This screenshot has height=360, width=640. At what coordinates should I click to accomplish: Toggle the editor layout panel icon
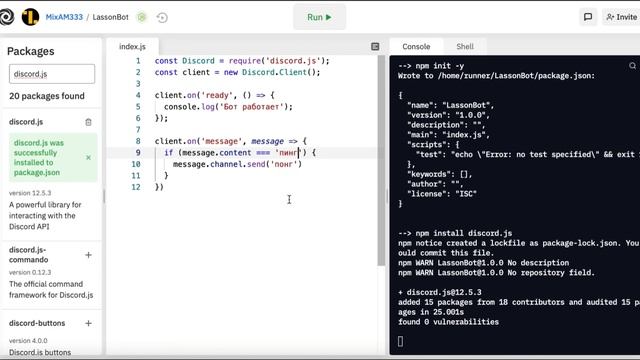[375, 47]
